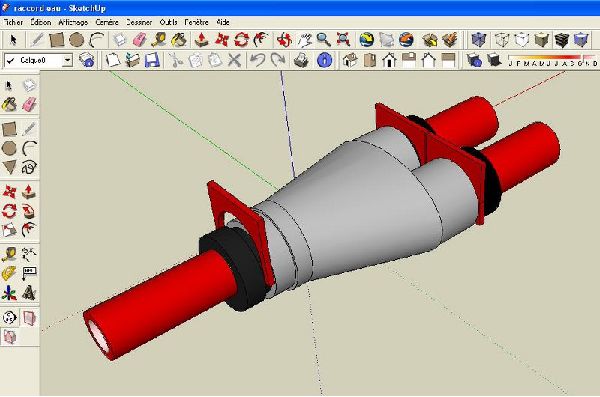Open Shadow Settings icon
Image resolution: width=600 pixels, height=397 pixels.
point(474,60)
